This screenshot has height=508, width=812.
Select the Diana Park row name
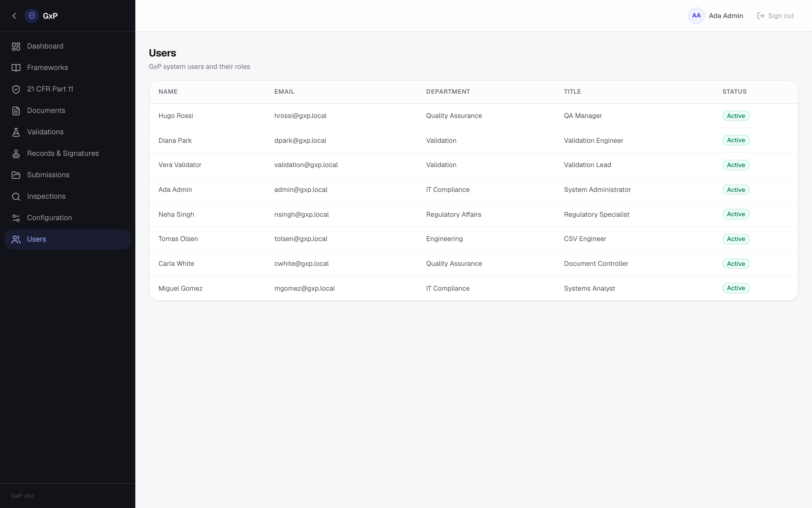(x=175, y=141)
